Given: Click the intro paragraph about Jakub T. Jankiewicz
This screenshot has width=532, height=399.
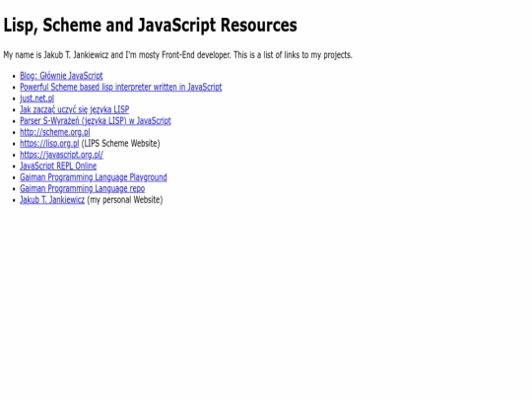Looking at the screenshot, I should click(177, 55).
